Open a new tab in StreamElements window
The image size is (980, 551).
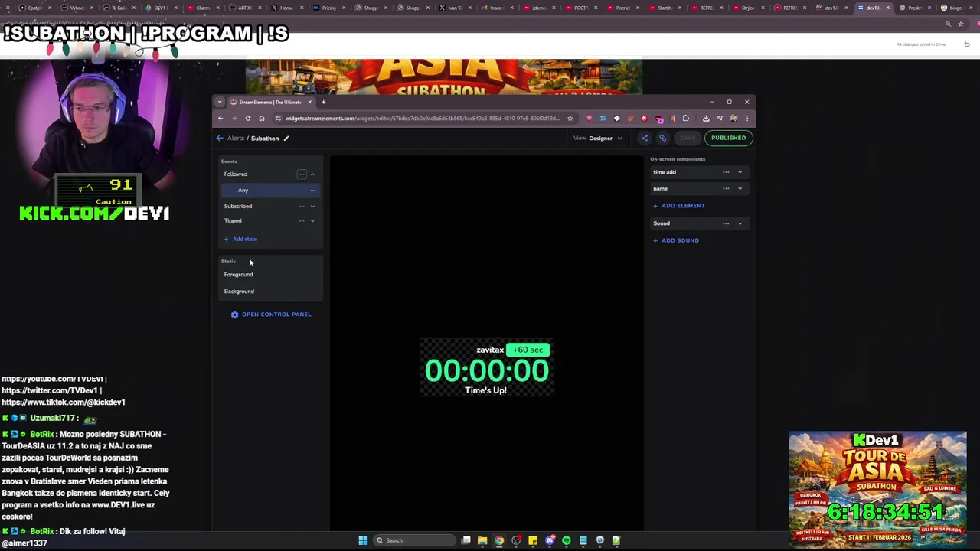(323, 102)
